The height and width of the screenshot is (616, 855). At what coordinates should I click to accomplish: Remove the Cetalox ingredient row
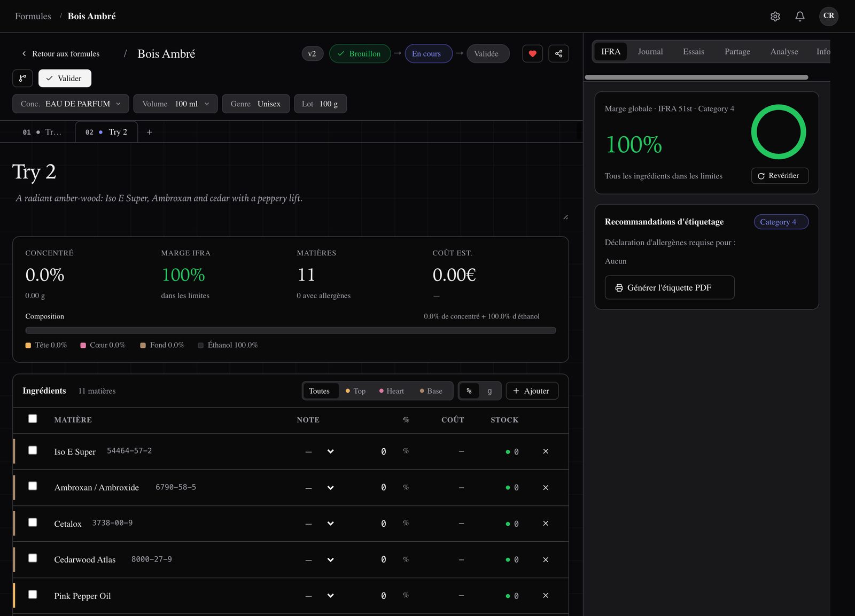[546, 524]
